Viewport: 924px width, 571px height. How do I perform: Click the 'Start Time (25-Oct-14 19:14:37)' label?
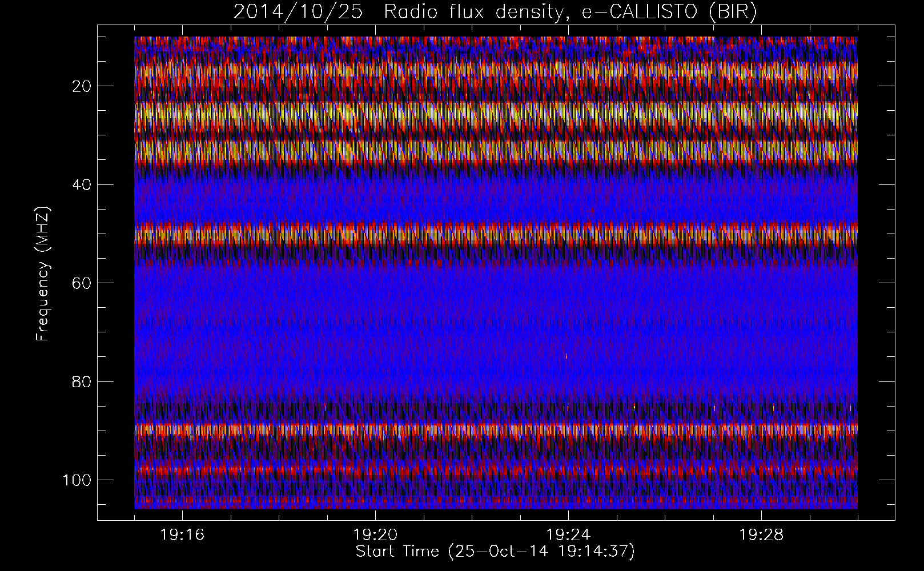pyautogui.click(x=495, y=552)
